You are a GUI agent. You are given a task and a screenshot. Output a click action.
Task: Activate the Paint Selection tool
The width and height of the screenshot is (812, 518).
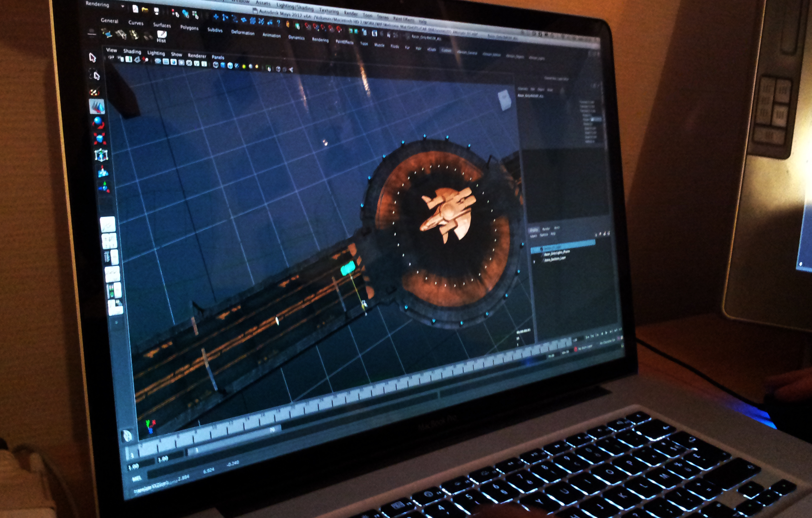pyautogui.click(x=95, y=91)
